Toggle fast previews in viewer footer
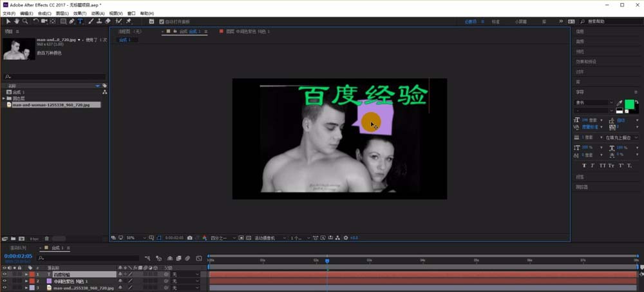This screenshot has width=644, height=292. (323, 238)
